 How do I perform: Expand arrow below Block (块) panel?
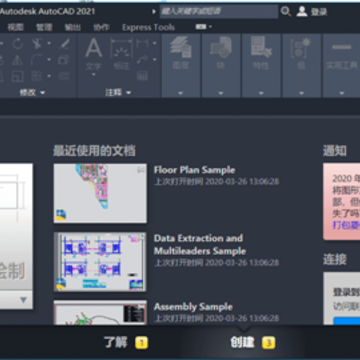click(221, 93)
